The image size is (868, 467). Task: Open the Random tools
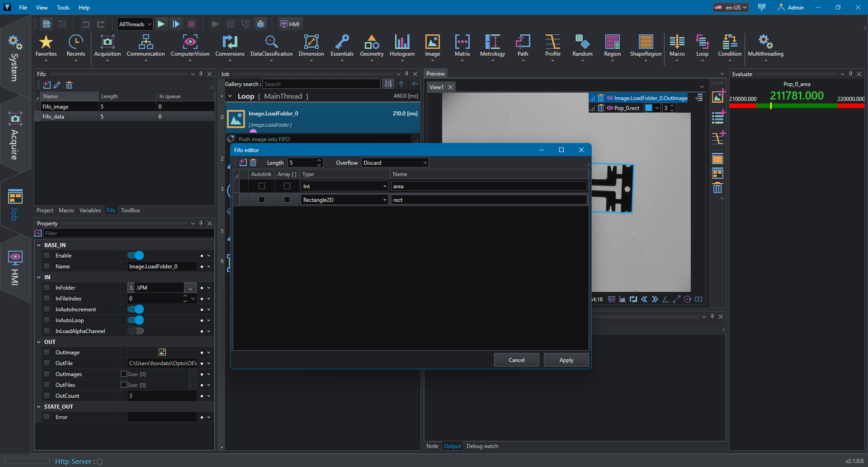[583, 47]
